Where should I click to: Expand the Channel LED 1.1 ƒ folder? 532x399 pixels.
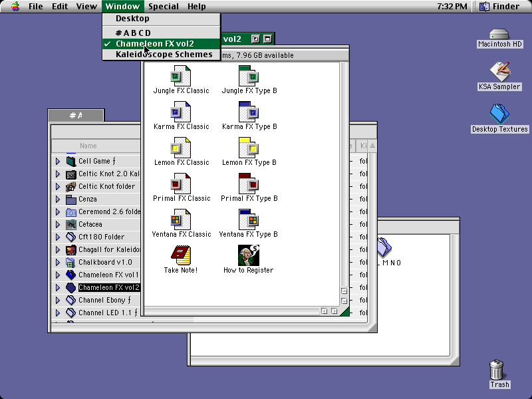tap(58, 313)
